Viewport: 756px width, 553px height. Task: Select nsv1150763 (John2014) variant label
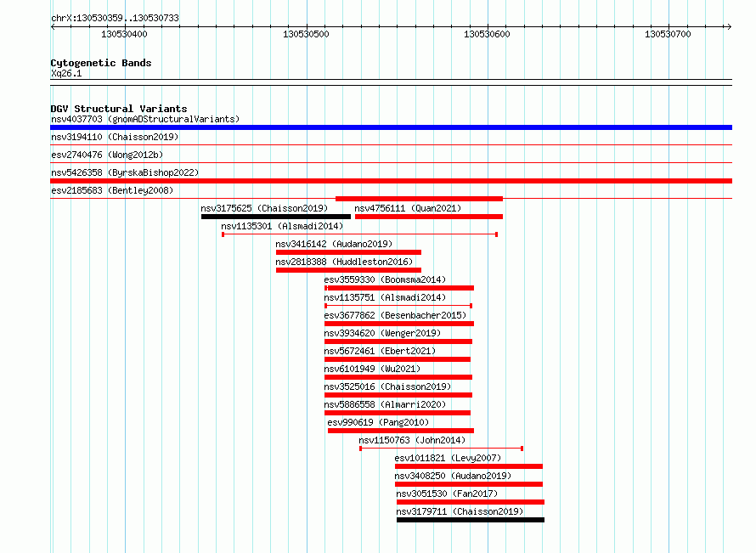click(x=412, y=440)
